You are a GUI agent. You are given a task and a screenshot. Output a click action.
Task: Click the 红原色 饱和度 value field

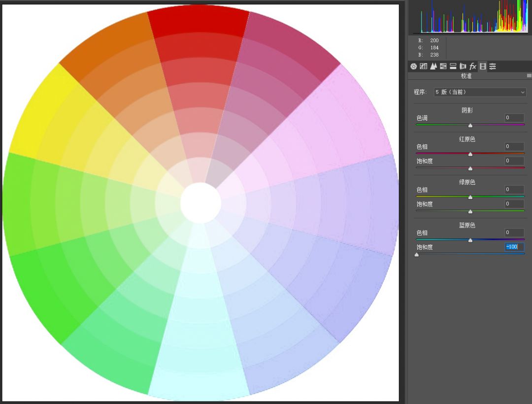[514, 161]
